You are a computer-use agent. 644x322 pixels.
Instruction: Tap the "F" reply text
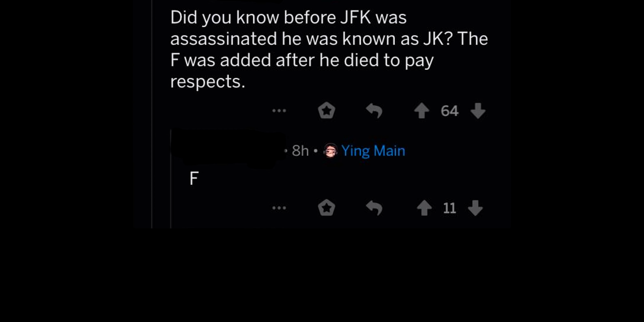(194, 178)
